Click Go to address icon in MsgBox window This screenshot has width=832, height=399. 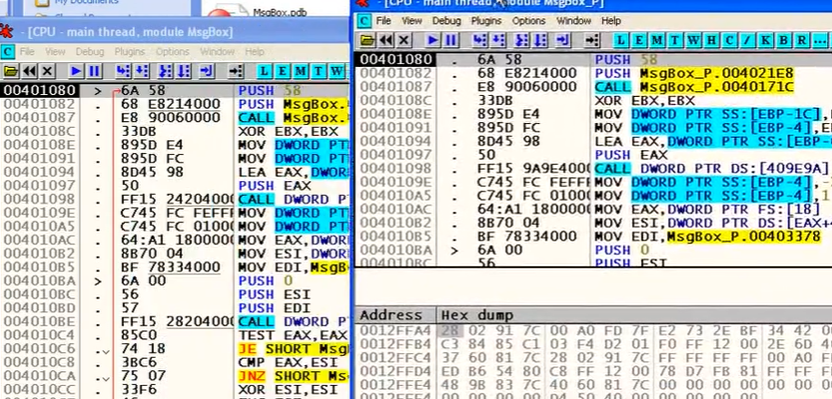pos(236,71)
